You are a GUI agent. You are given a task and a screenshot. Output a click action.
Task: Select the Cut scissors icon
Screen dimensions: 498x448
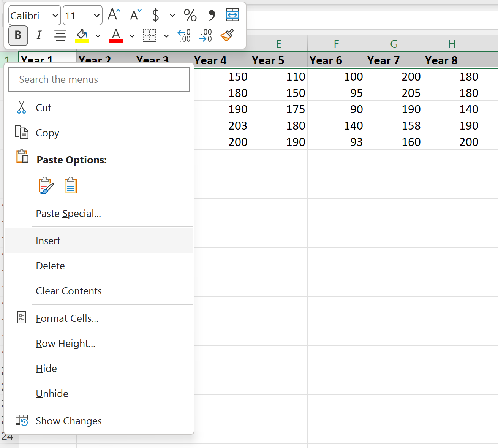click(x=22, y=107)
